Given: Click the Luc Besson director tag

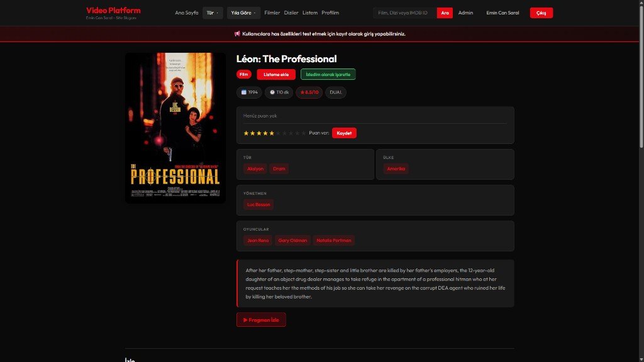Looking at the screenshot, I should (x=258, y=204).
